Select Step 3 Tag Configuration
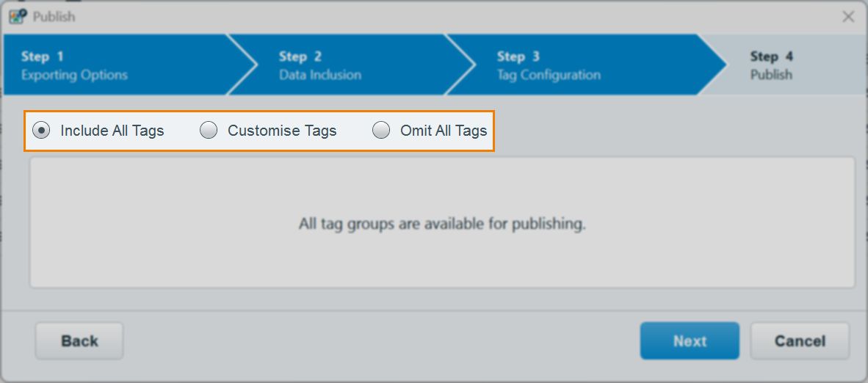The image size is (868, 383). point(548,65)
